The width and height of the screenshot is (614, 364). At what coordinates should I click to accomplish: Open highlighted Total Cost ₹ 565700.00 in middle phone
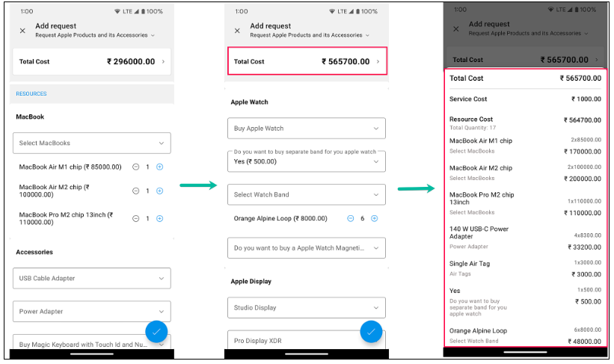[307, 61]
